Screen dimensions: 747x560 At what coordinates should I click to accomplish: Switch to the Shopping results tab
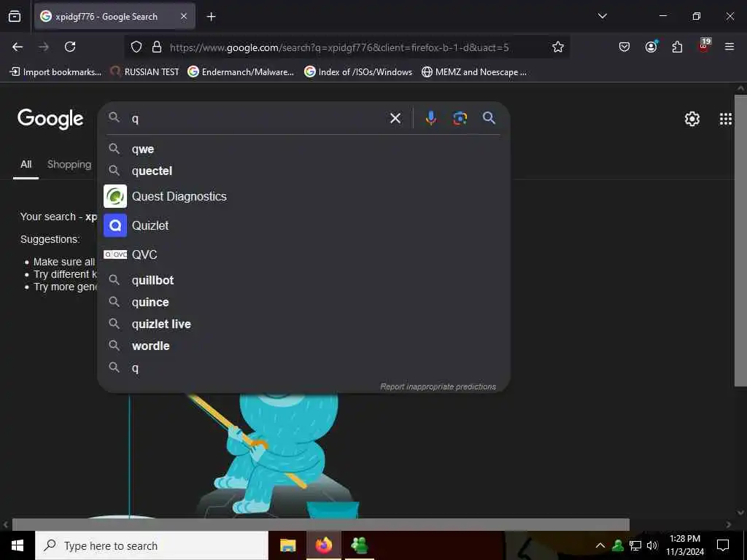pos(69,165)
